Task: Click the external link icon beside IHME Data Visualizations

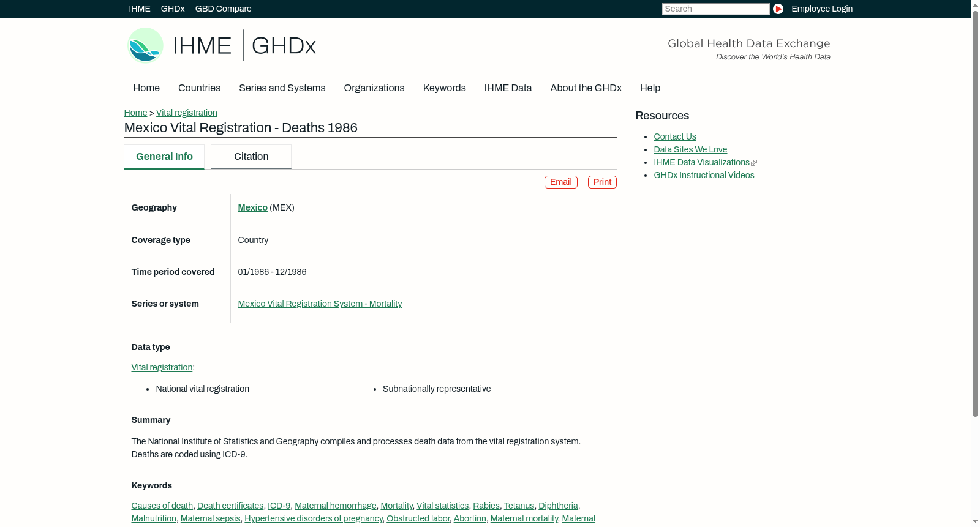Action: coord(754,163)
